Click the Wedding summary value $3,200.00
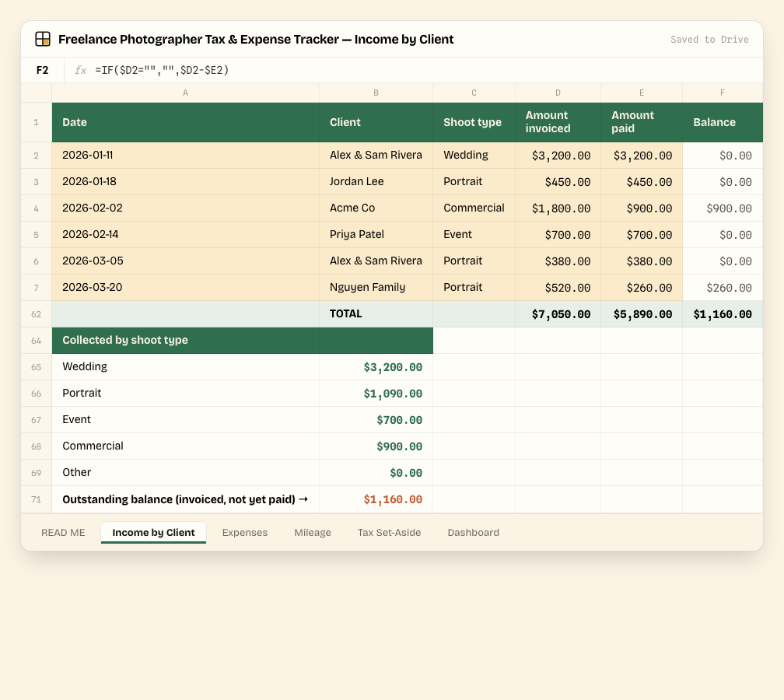The width and height of the screenshot is (784, 700). coord(376,367)
